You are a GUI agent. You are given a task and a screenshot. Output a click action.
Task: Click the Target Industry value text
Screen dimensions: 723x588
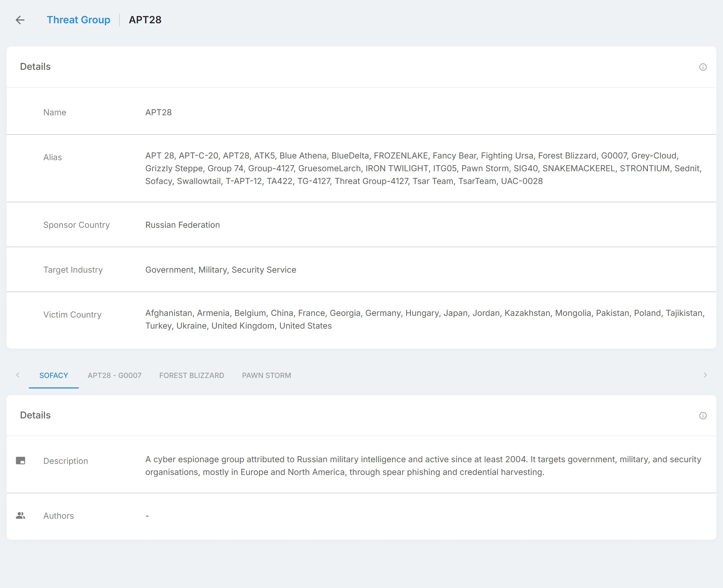pyautogui.click(x=221, y=270)
